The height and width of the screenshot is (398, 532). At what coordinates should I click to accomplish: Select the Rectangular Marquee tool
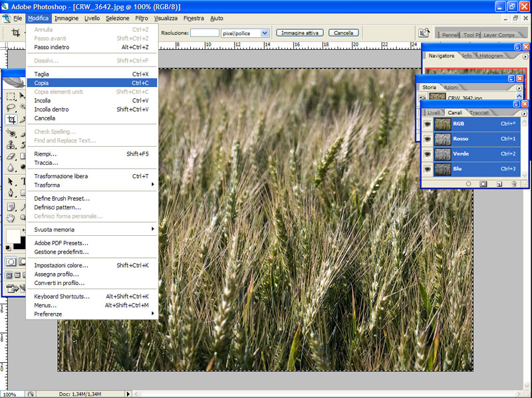click(x=11, y=96)
